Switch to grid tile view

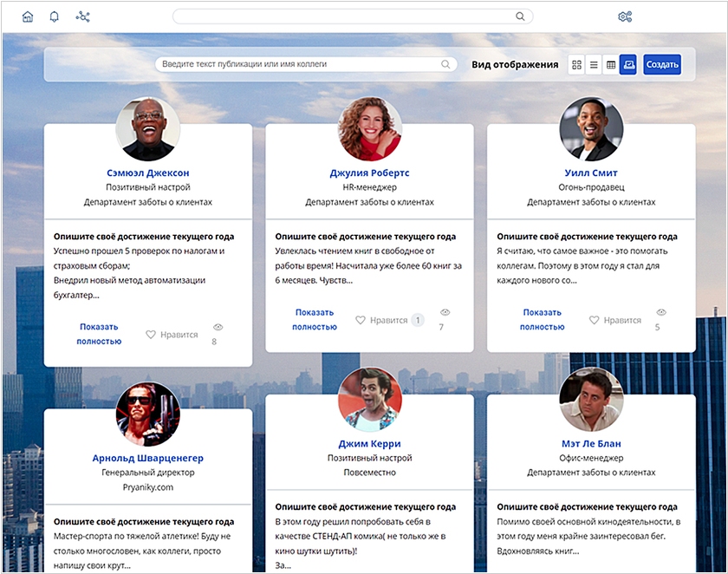click(576, 64)
